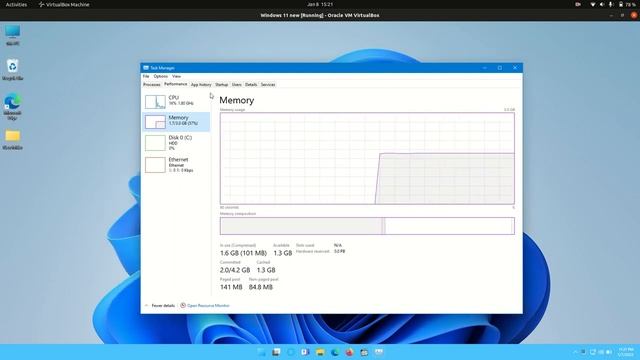The height and width of the screenshot is (360, 640).
Task: Click the "141 MB" paged pool value
Action: click(x=231, y=287)
